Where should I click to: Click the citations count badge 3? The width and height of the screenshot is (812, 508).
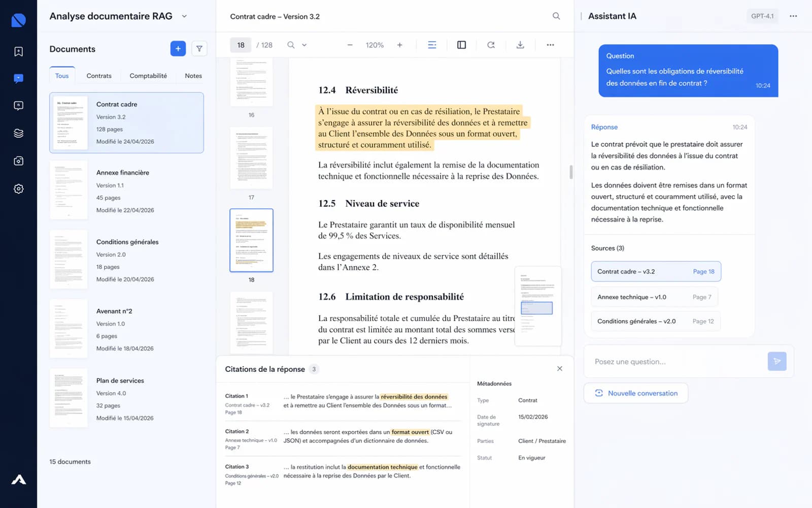pos(314,369)
